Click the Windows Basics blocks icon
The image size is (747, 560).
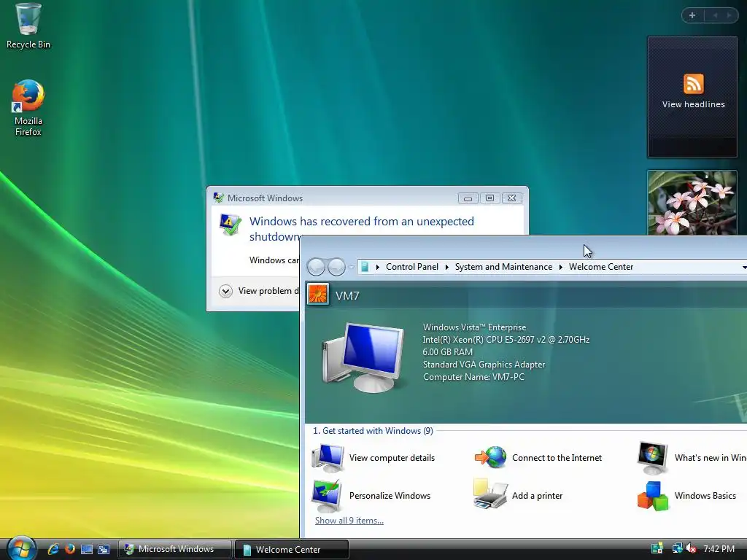[653, 495]
